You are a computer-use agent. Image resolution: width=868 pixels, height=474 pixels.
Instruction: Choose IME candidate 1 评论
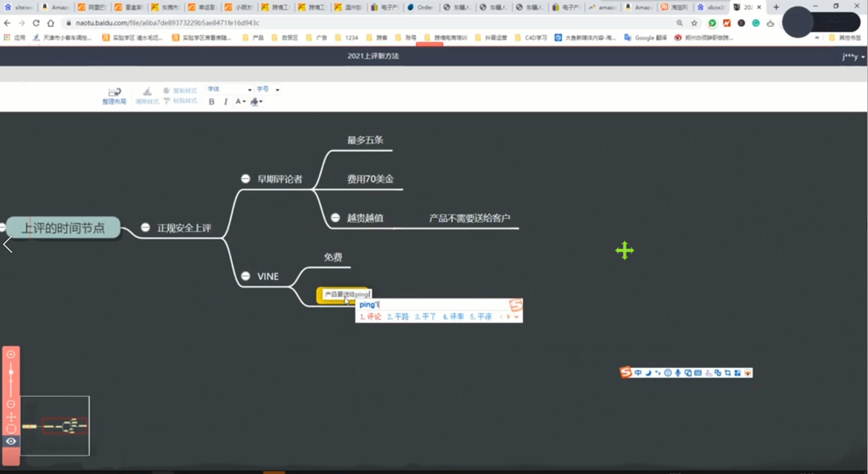[x=371, y=317]
